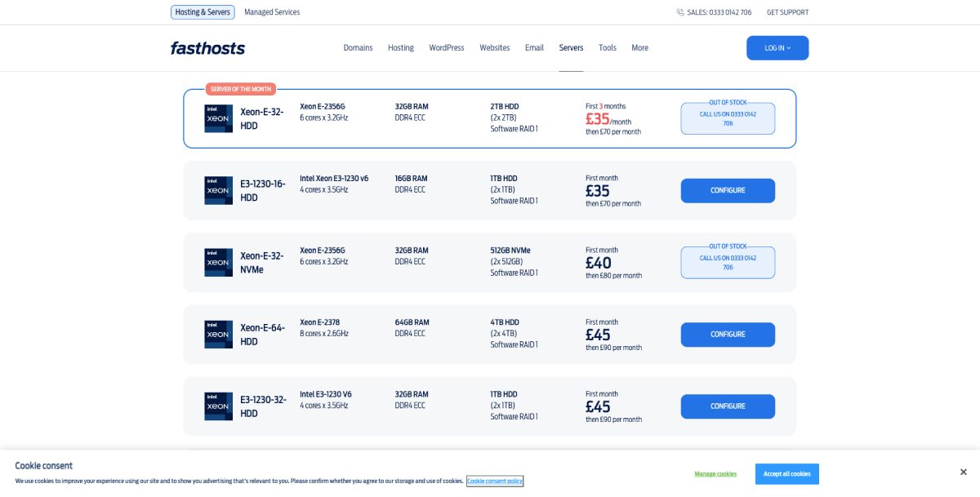Open the LOG IN dropdown
This screenshot has height=497, width=980.
point(776,47)
